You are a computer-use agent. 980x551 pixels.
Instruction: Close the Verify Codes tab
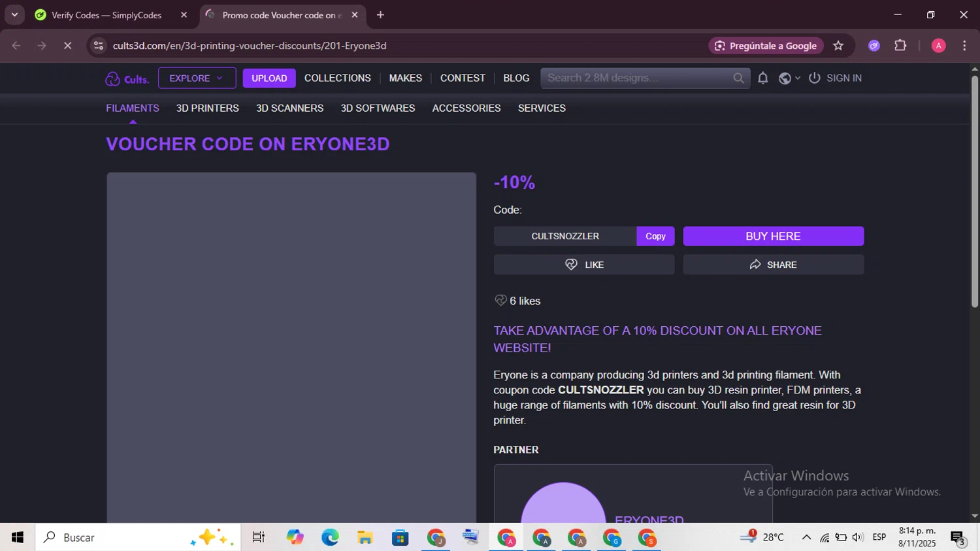coord(184,15)
